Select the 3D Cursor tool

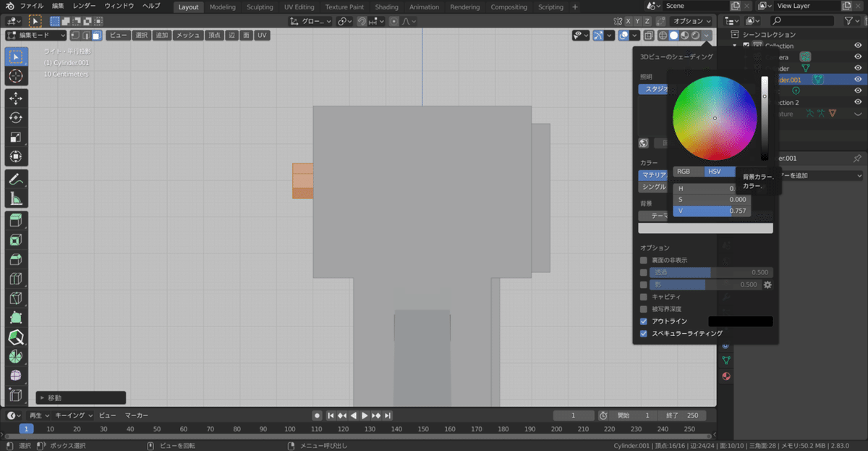16,76
